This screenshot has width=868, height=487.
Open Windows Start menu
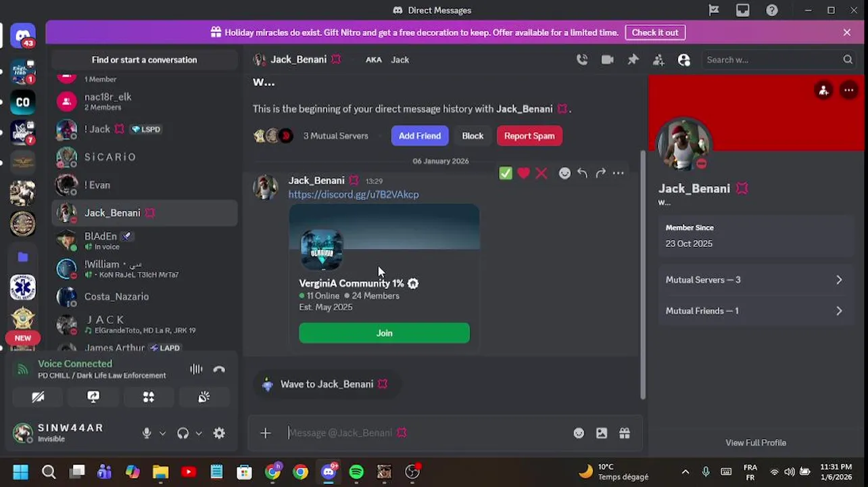(21, 472)
